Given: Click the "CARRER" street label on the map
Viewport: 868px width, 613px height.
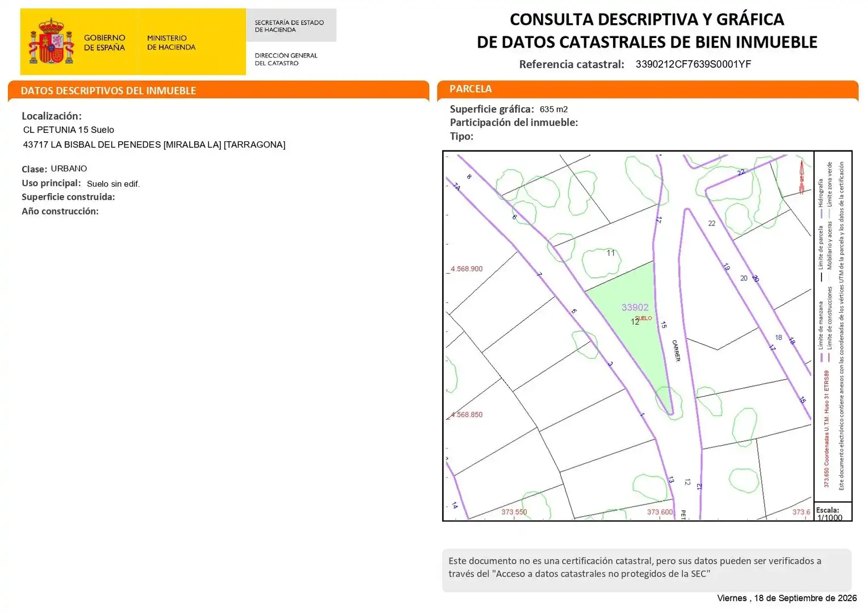Looking at the screenshot, I should pos(676,351).
